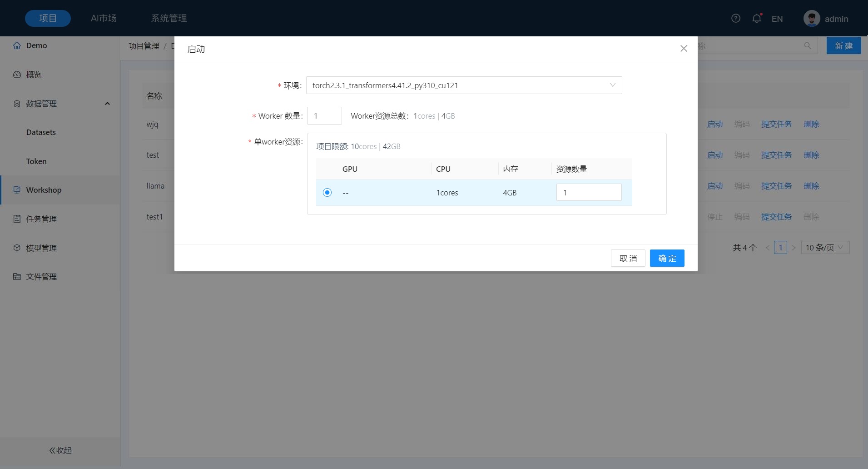868x469 pixels.
Task: Click the Worker 数量 input field
Action: 324,116
